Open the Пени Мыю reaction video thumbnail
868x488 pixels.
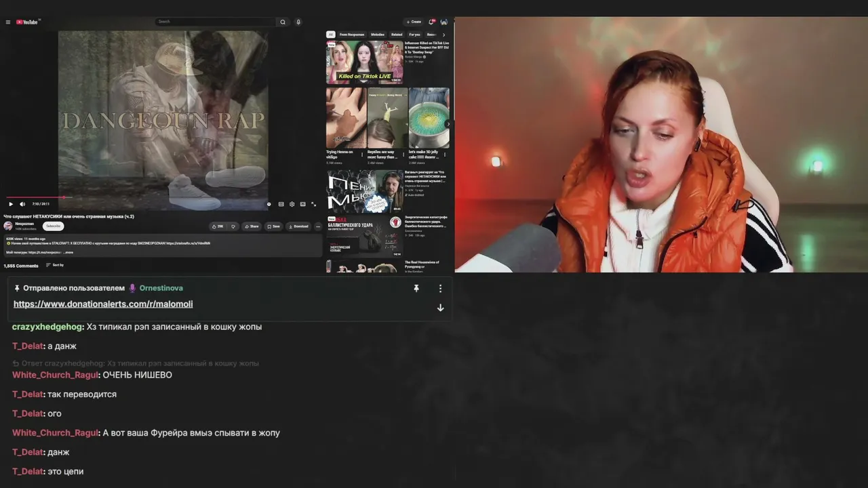coord(364,192)
